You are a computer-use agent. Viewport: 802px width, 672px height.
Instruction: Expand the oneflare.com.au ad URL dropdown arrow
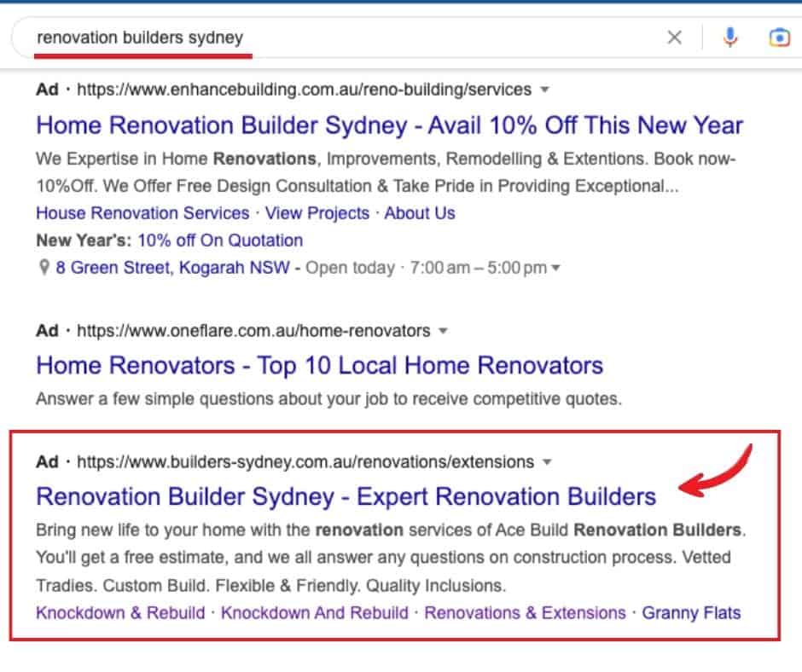click(443, 330)
